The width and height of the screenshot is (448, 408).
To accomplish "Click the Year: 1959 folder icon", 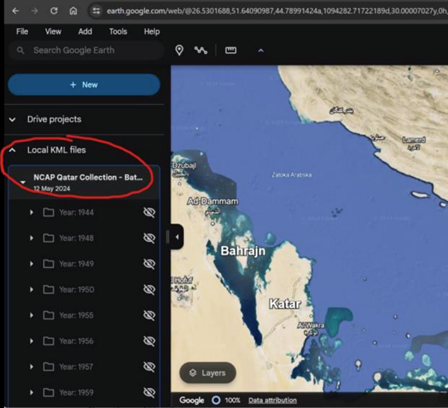I will click(x=49, y=392).
